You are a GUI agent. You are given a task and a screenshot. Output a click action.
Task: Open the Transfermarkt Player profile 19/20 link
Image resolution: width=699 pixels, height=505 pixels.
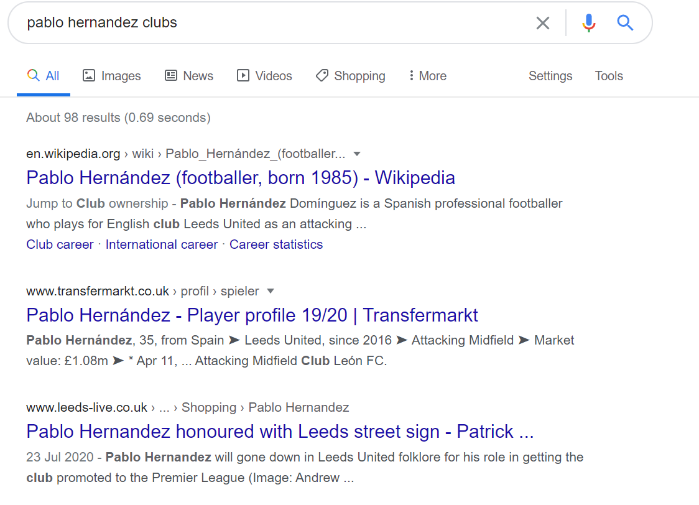click(252, 315)
